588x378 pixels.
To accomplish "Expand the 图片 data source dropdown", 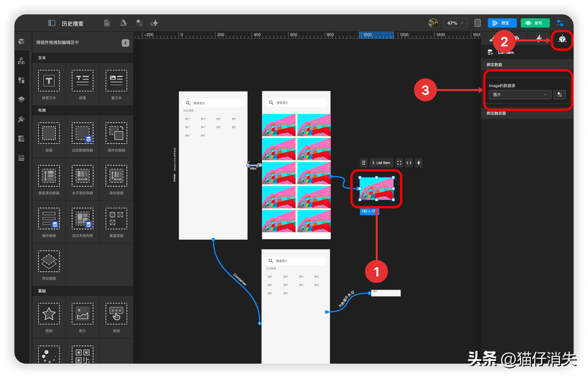I will (519, 95).
